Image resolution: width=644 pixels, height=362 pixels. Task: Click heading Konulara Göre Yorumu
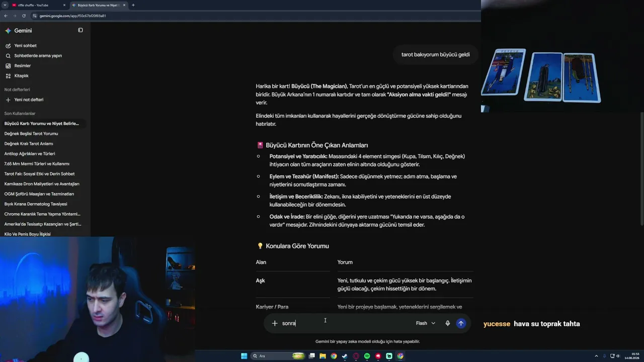click(297, 246)
